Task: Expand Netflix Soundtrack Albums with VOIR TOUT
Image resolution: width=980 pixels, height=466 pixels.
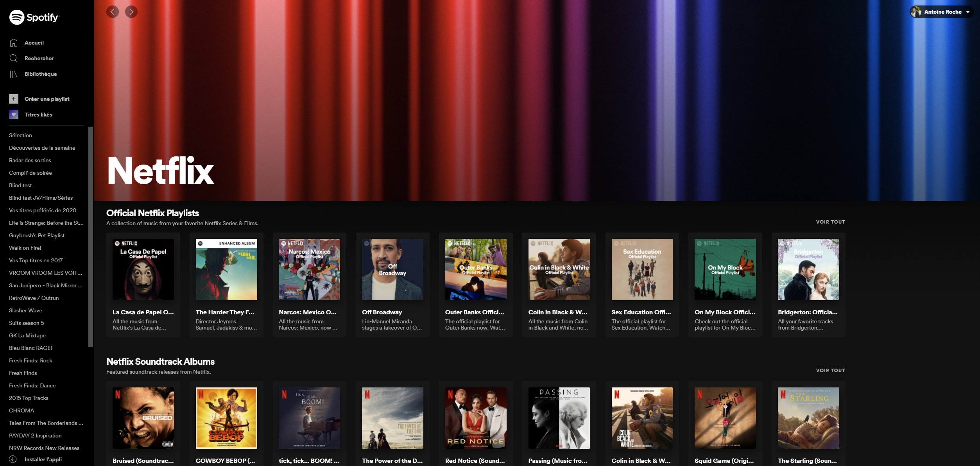Action: coord(830,370)
